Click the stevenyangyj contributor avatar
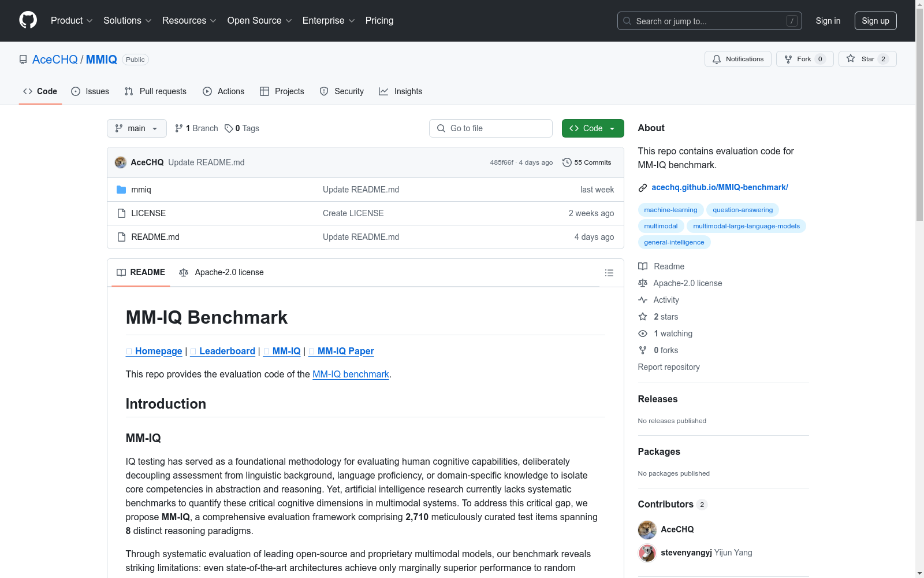The width and height of the screenshot is (924, 578). 647,553
